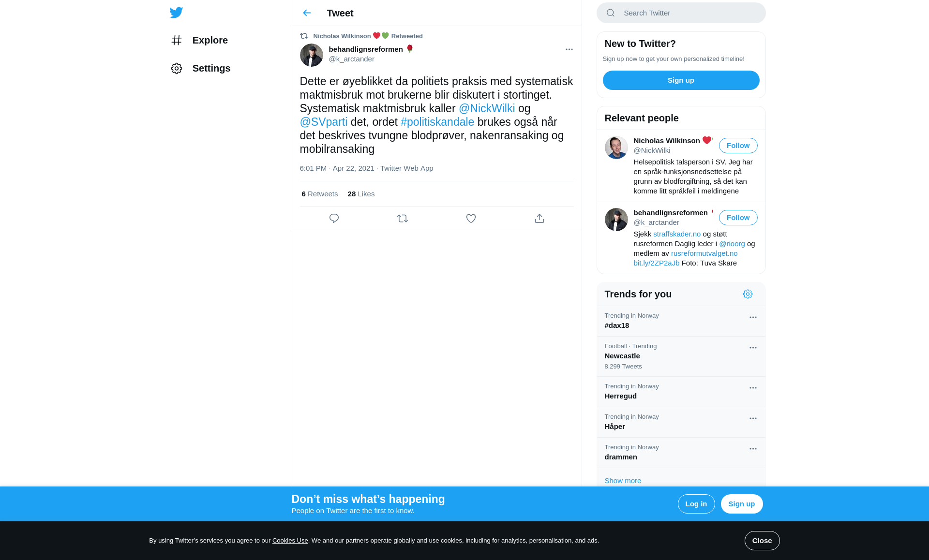This screenshot has width=929, height=560.
Task: Open Trends for you settings gear
Action: point(748,294)
